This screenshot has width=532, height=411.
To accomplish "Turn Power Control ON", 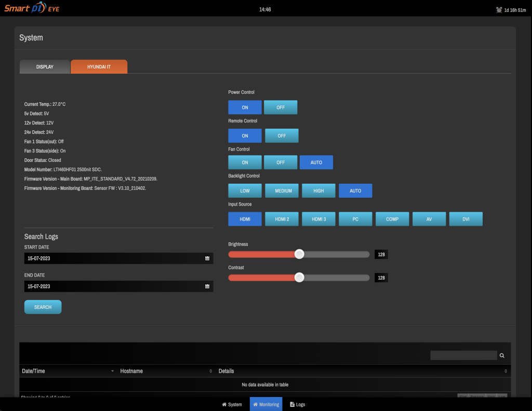I will pos(245,107).
